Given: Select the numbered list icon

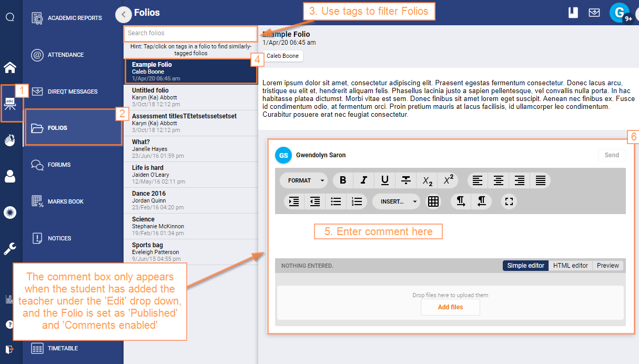Looking at the screenshot, I should pyautogui.click(x=357, y=201).
